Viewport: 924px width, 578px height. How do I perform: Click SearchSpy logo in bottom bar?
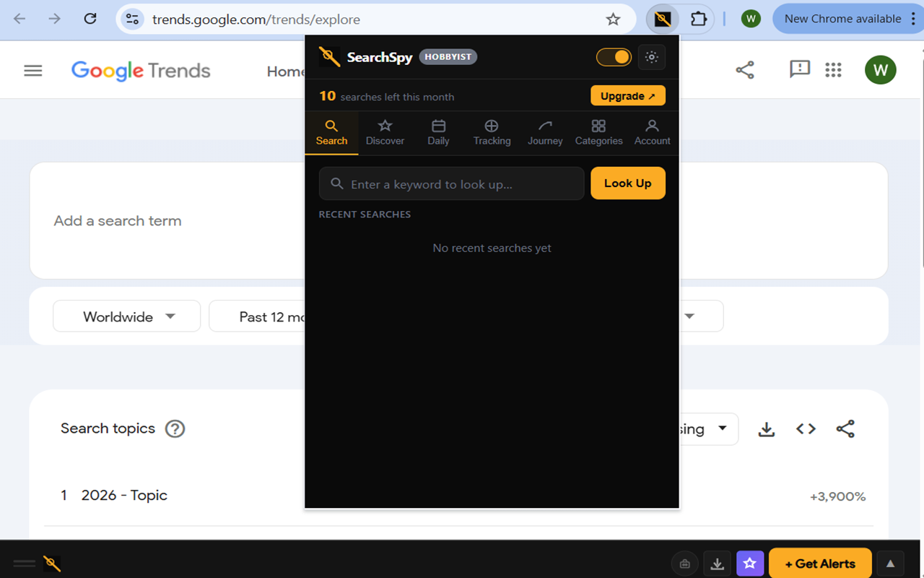click(52, 564)
